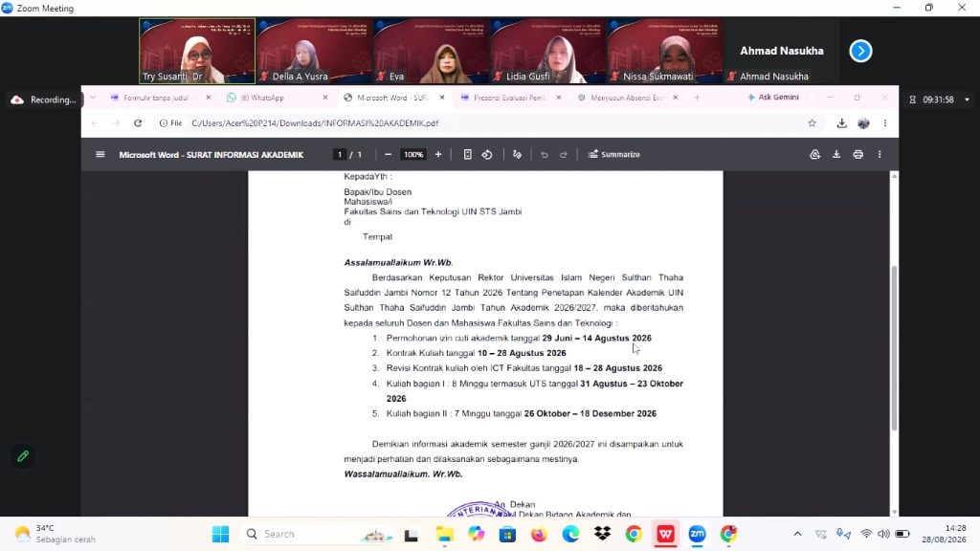Open Microsoft Store from taskbar
Image resolution: width=980 pixels, height=551 pixels.
tap(507, 534)
